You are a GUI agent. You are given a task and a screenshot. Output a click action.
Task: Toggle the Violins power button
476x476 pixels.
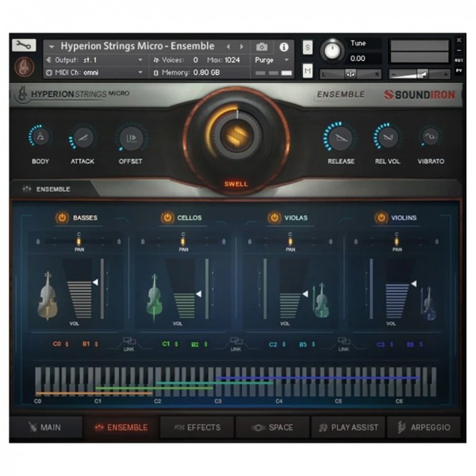tap(382, 217)
